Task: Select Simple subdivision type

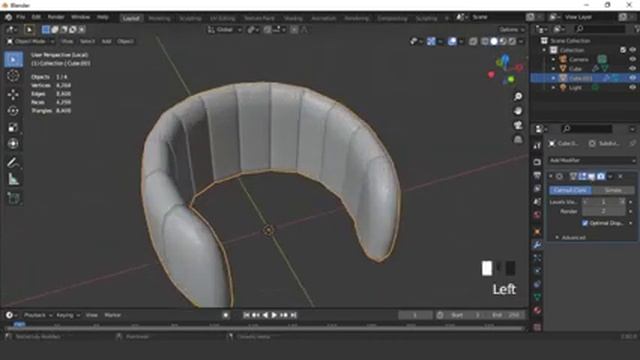Action: coord(613,190)
